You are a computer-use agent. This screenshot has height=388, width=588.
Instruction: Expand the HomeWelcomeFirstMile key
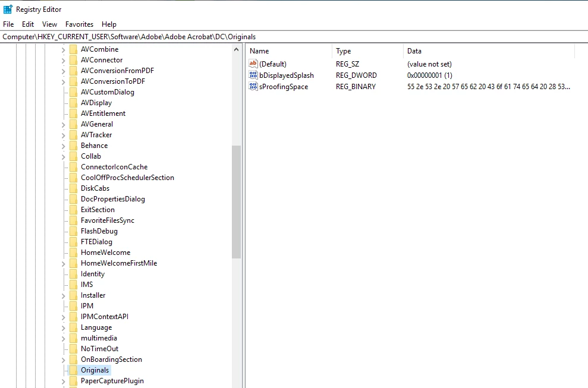[63, 264]
